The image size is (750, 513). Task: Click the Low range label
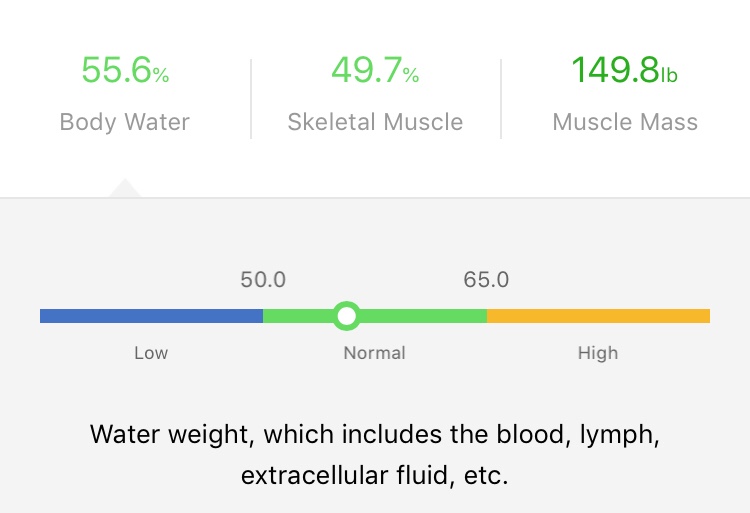coord(151,353)
